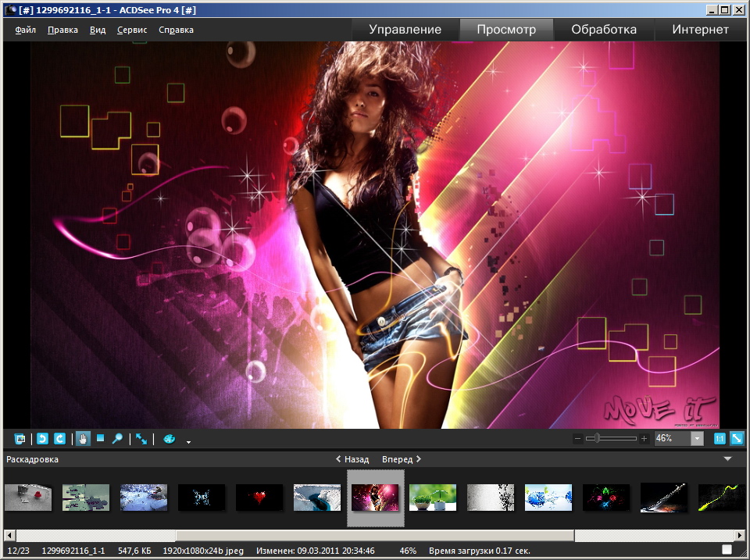Click the full screen arrows icon

141,439
